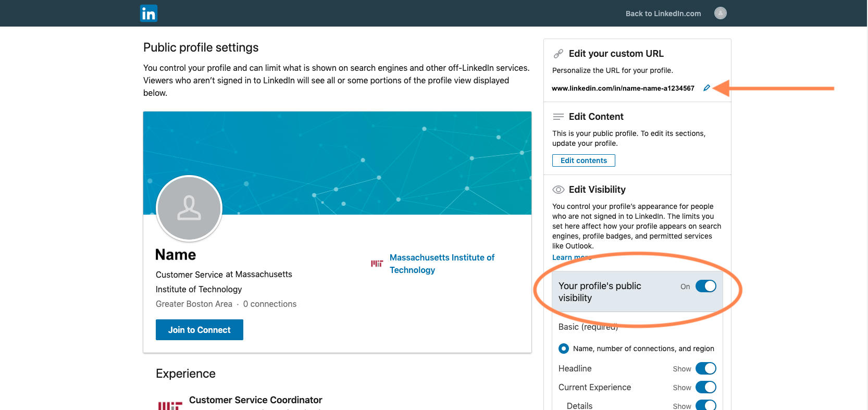Click the Edit Content lines icon
Image resolution: width=868 pixels, height=410 pixels.
point(559,117)
